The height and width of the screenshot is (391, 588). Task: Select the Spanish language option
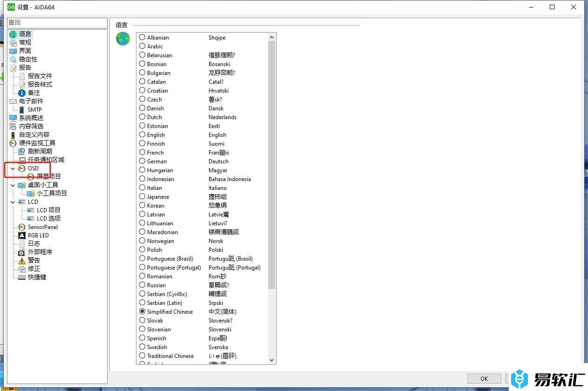tap(142, 338)
